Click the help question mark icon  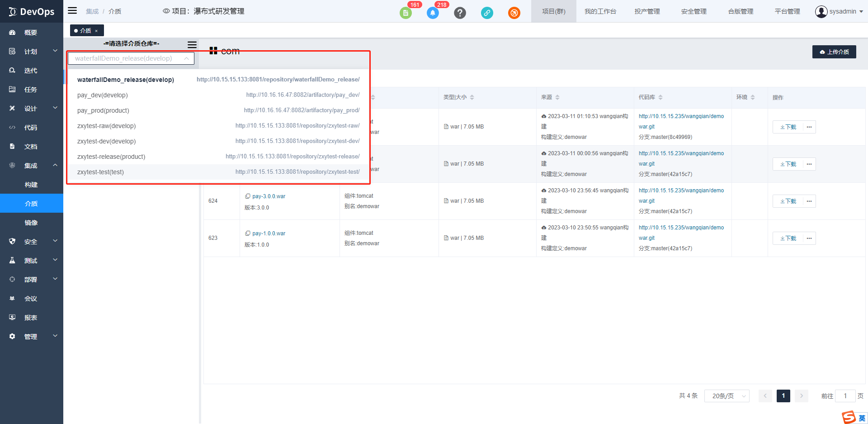(x=460, y=13)
